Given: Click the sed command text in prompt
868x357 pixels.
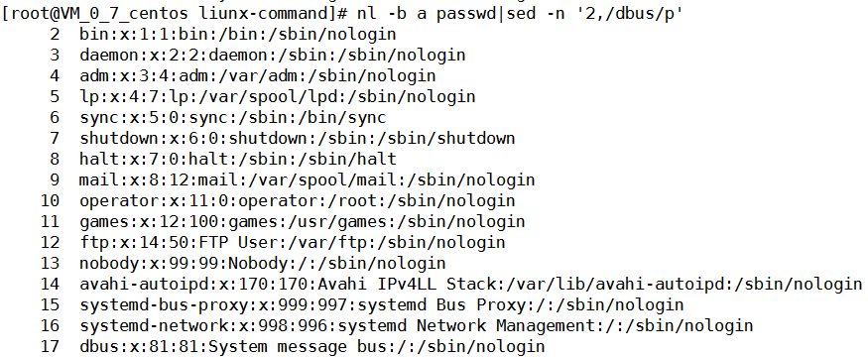Looking at the screenshot, I should [594, 13].
